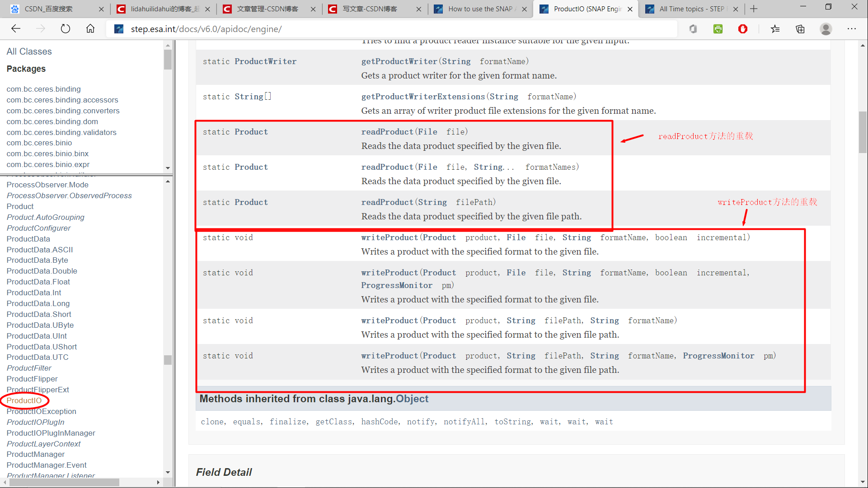Switch to All Time topics - STEP tab
Image resolution: width=868 pixels, height=488 pixels.
coord(691,9)
